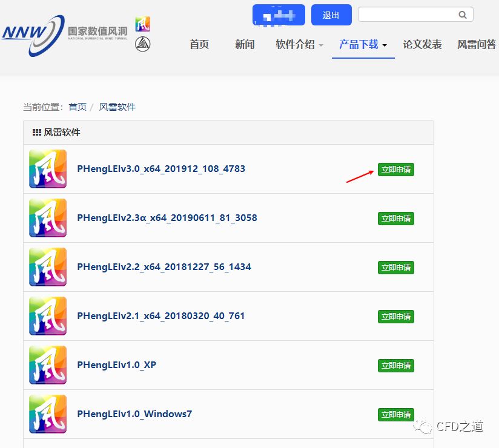The width and height of the screenshot is (499, 448).
Task: Click the PHengLEIv3.0 software icon
Action: pyautogui.click(x=48, y=169)
